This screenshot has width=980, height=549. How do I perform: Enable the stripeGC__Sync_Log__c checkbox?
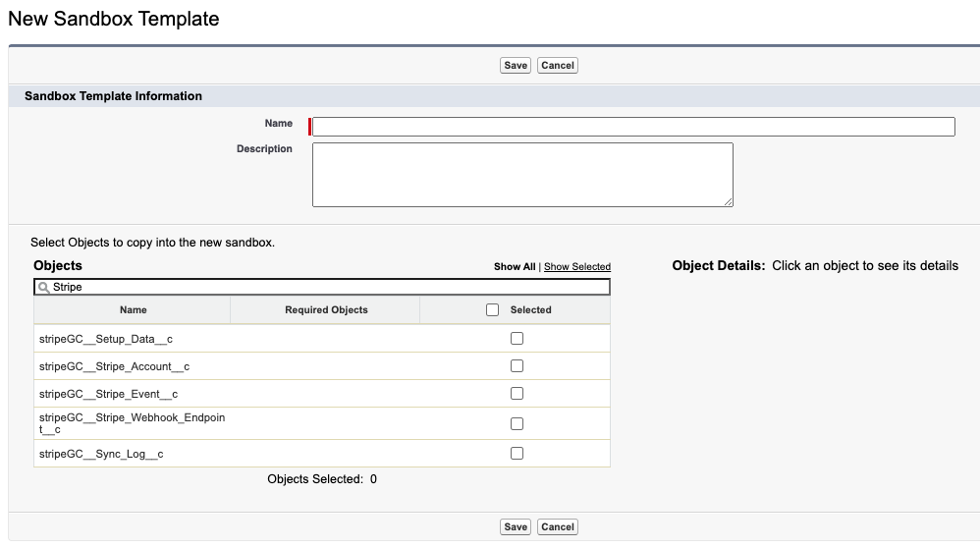(x=517, y=454)
